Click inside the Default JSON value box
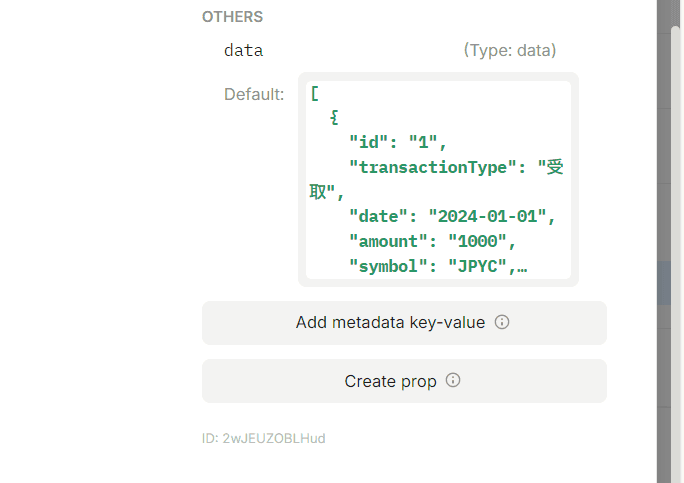Image resolution: width=684 pixels, height=483 pixels. point(438,179)
